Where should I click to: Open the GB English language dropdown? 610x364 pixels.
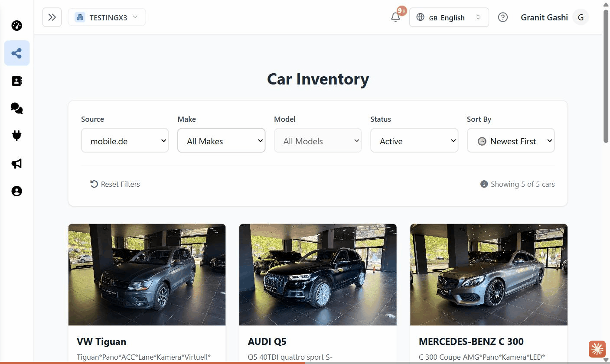point(449,17)
